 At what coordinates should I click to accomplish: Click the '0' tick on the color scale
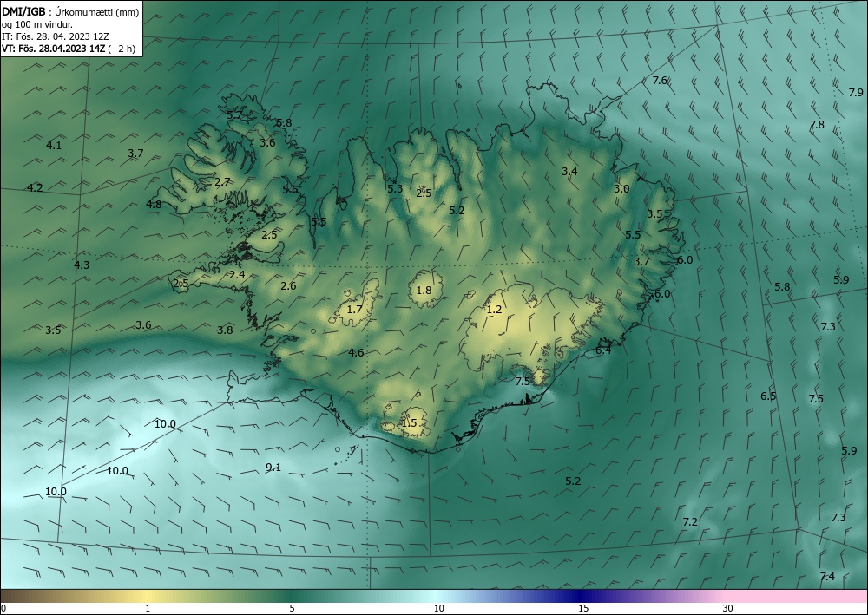pyautogui.click(x=3, y=608)
